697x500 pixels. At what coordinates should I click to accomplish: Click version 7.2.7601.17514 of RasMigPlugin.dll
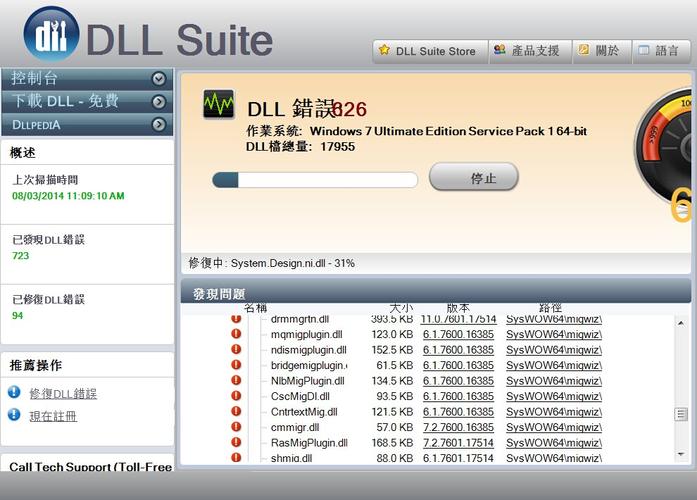click(458, 443)
